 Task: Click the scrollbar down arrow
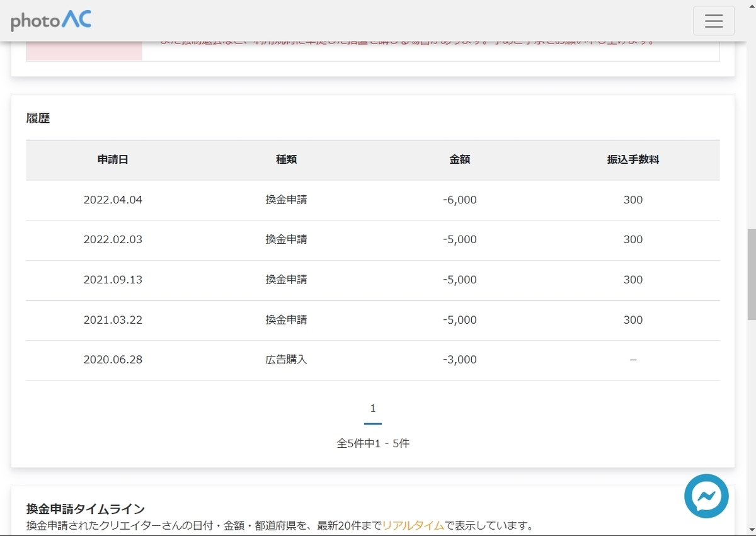(751, 531)
